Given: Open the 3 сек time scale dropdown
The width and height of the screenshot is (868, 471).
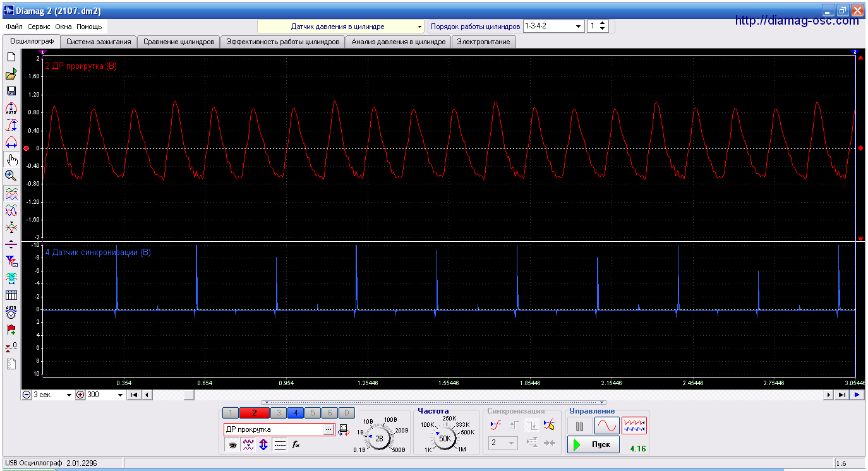Looking at the screenshot, I should point(52,395).
